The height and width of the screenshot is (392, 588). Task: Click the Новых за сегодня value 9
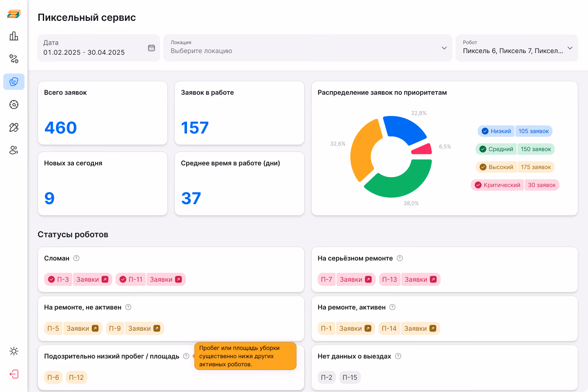pyautogui.click(x=49, y=198)
